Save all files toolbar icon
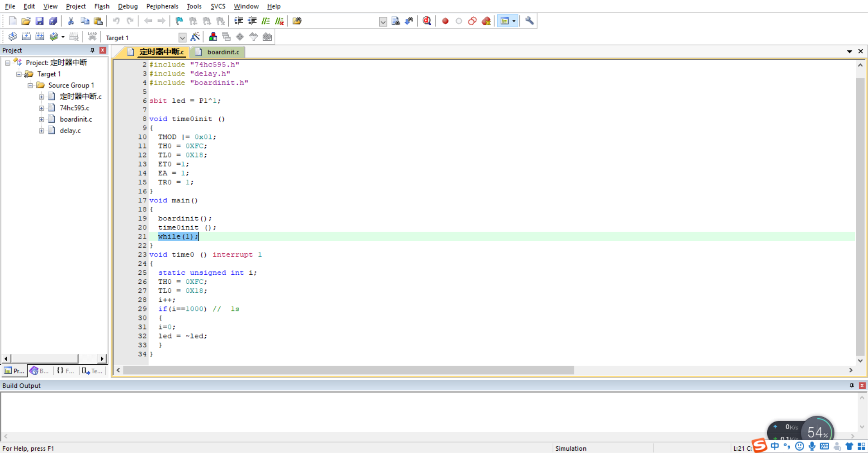868x453 pixels. click(53, 21)
